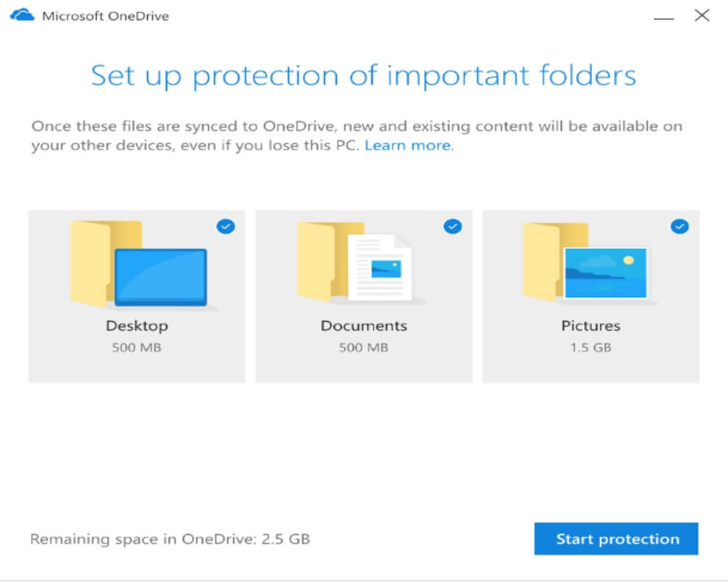Uncheck the Documents folder for syncing
728x582 pixels.
point(452,226)
